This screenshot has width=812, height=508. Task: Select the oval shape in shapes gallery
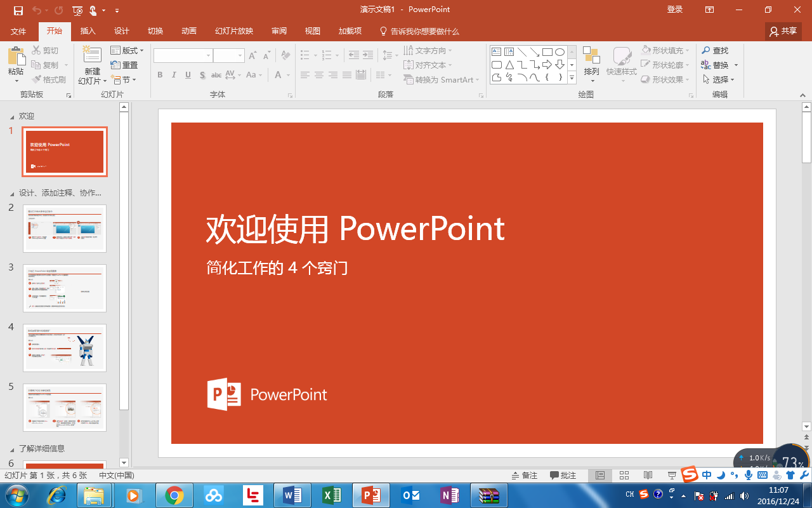560,52
